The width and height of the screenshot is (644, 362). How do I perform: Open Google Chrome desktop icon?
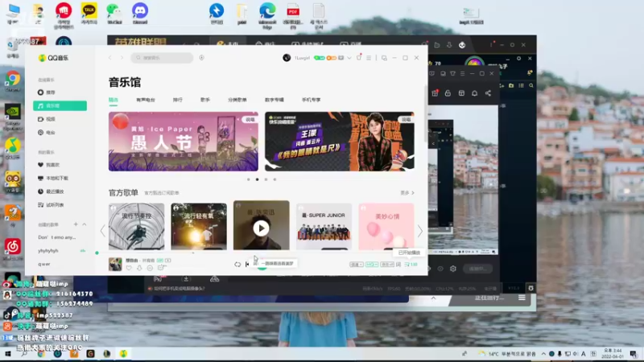[x=13, y=81]
